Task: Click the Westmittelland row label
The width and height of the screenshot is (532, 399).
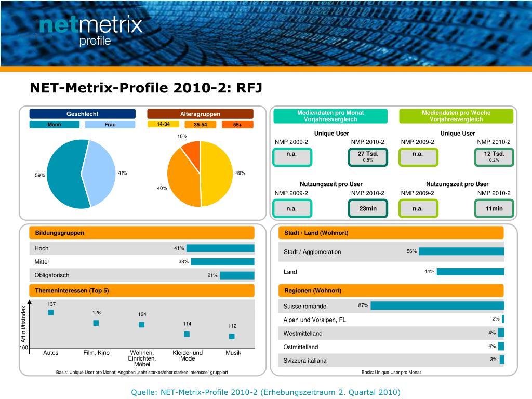Action: pos(303,334)
